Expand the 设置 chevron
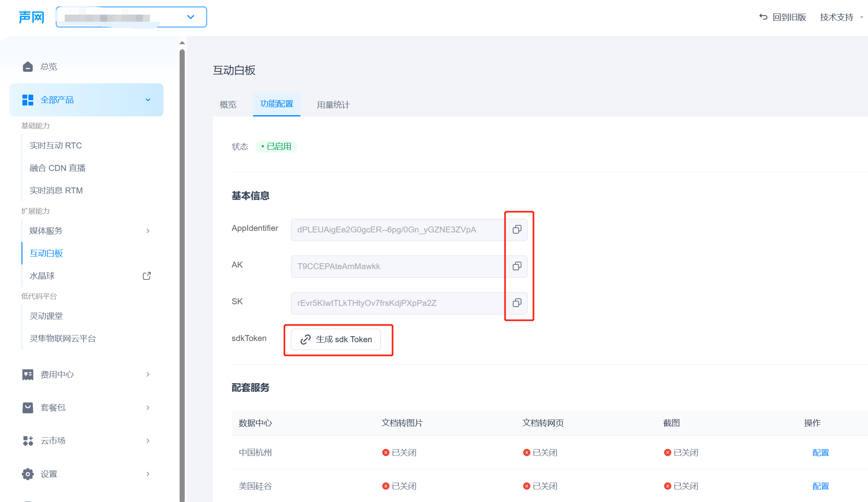868x502 pixels. tap(148, 474)
